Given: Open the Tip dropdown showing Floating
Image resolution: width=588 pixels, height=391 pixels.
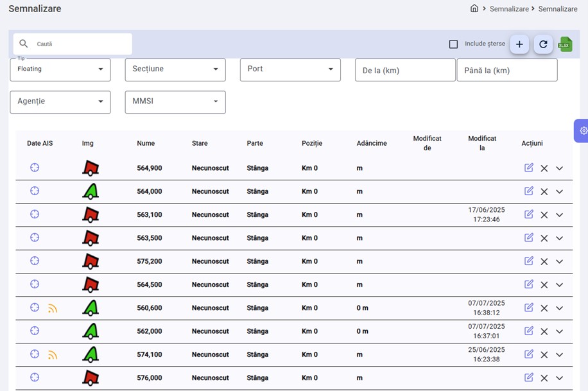Looking at the screenshot, I should [x=60, y=69].
